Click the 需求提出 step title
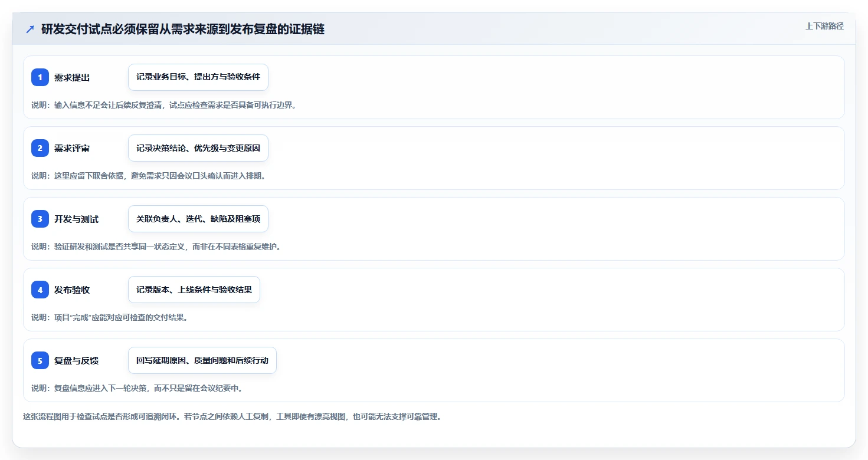This screenshot has height=460, width=868. 72,78
